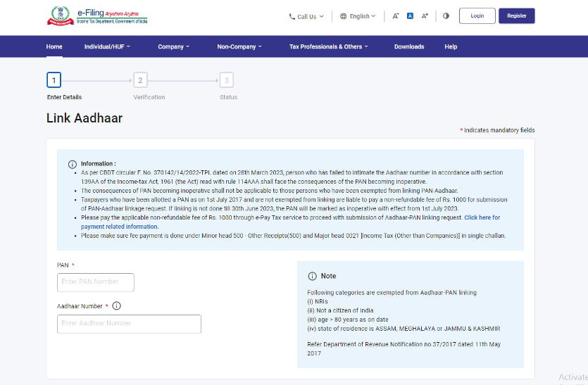Click the Register button
This screenshot has height=385, width=588.
516,15
